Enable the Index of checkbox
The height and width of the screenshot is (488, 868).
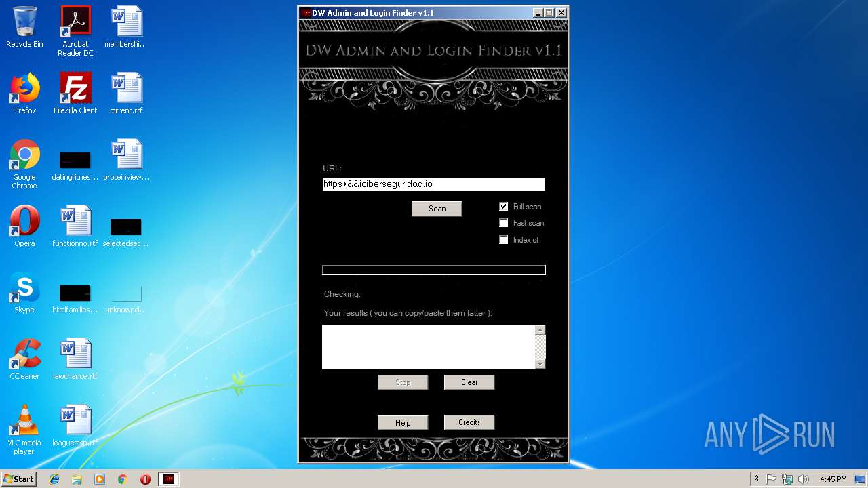point(504,240)
